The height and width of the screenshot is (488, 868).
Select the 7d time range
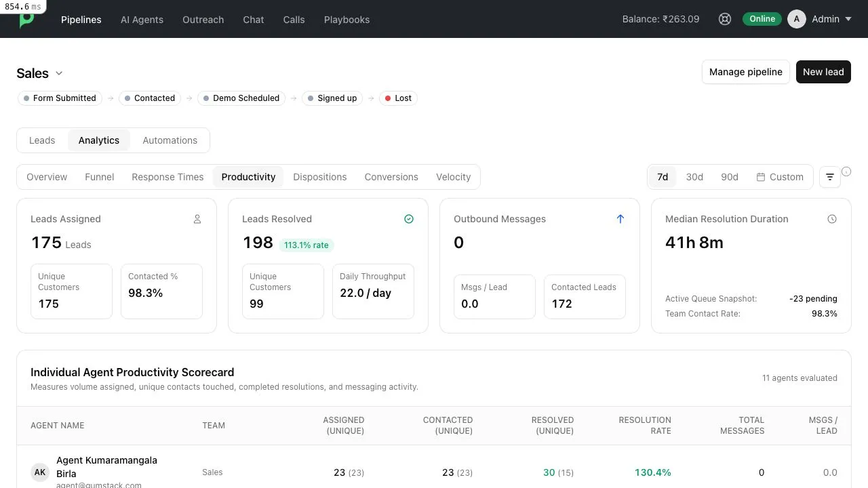(663, 177)
